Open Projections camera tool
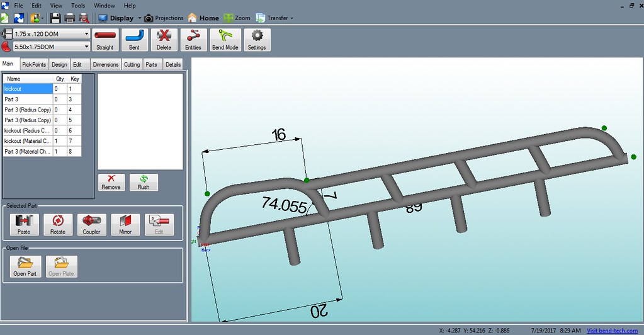This screenshot has height=335, width=644. 164,18
